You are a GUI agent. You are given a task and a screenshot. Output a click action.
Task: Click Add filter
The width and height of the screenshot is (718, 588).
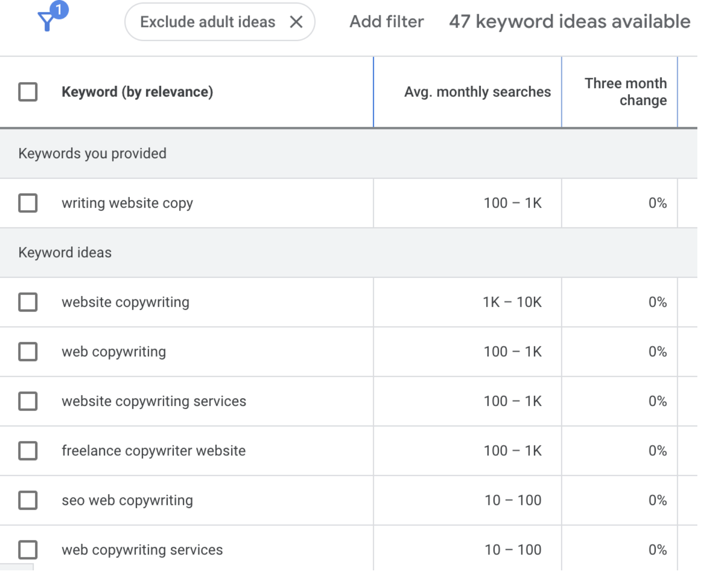(386, 22)
